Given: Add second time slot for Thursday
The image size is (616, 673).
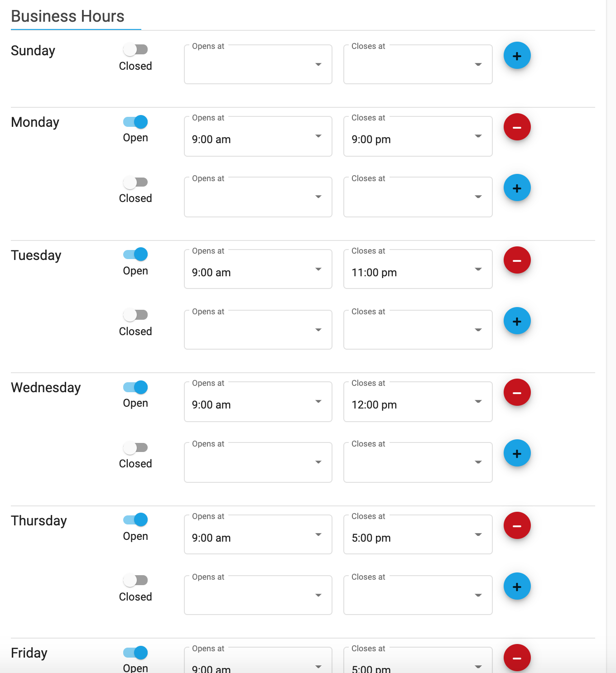Looking at the screenshot, I should point(517,586).
